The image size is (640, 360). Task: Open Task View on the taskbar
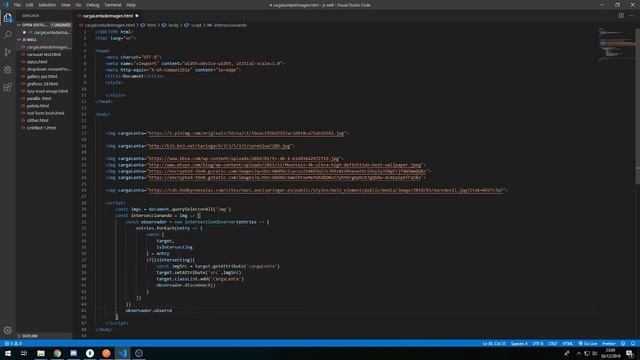tap(24, 353)
